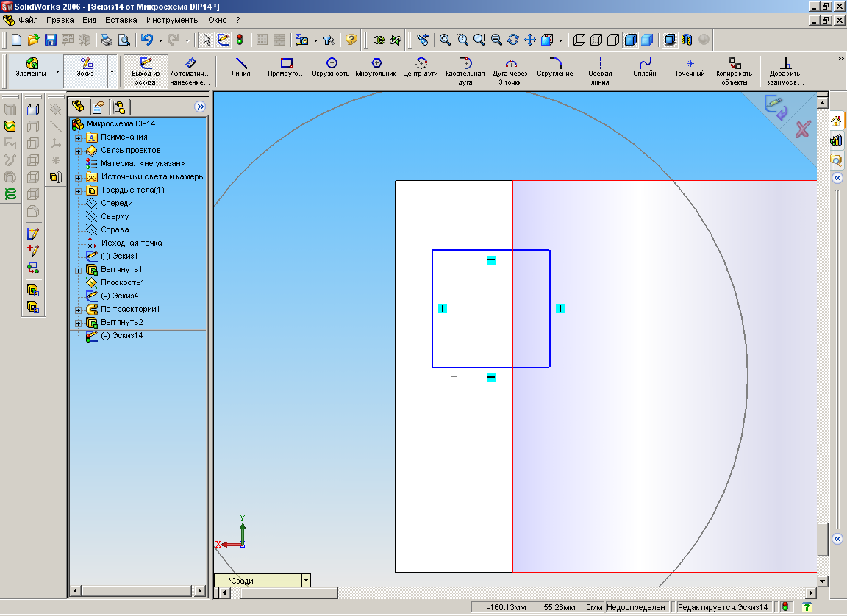Select the Прямоугольник rectangle tool
This screenshot has height=616, width=847.
[286, 68]
